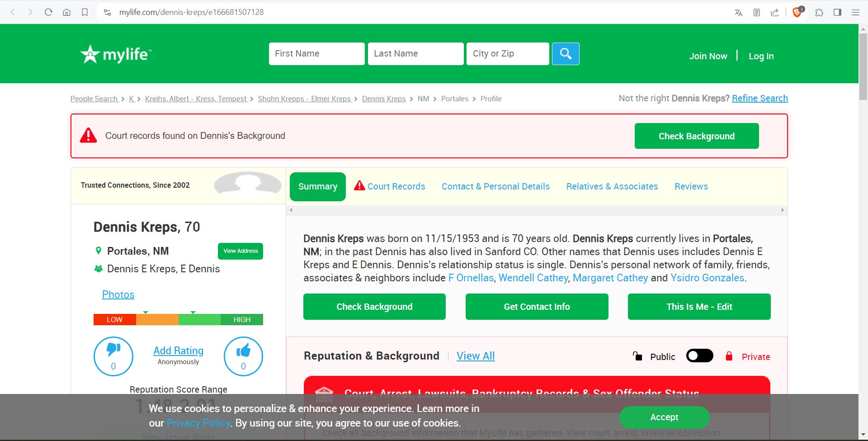Click the share page icon
The image size is (868, 441).
pyautogui.click(x=775, y=13)
